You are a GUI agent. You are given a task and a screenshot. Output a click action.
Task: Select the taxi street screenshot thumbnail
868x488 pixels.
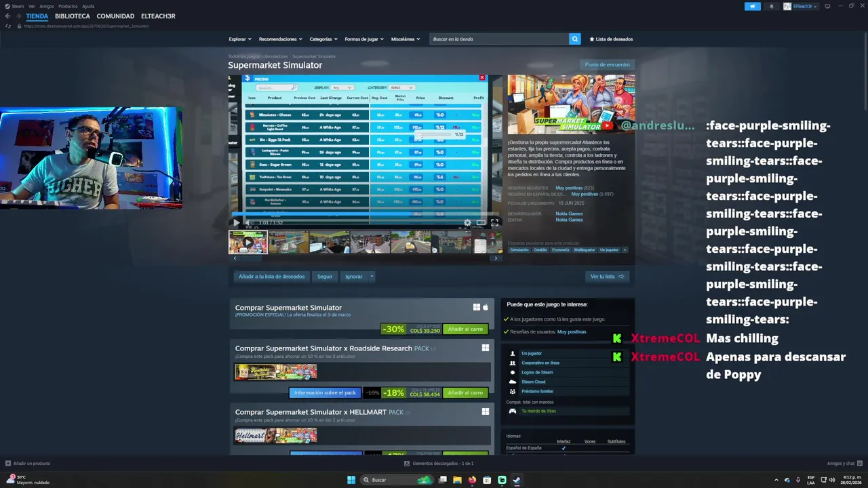[x=411, y=242]
